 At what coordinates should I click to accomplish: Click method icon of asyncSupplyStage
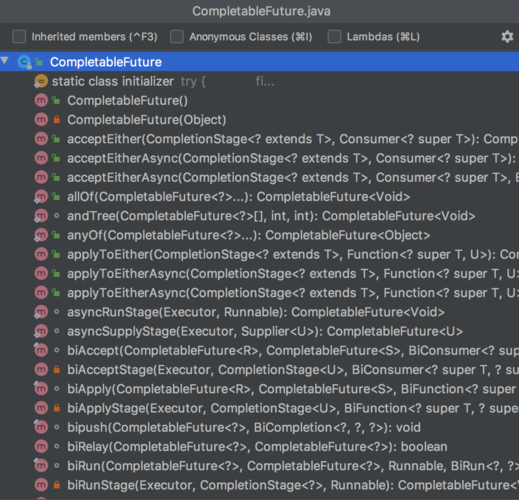[x=41, y=331]
